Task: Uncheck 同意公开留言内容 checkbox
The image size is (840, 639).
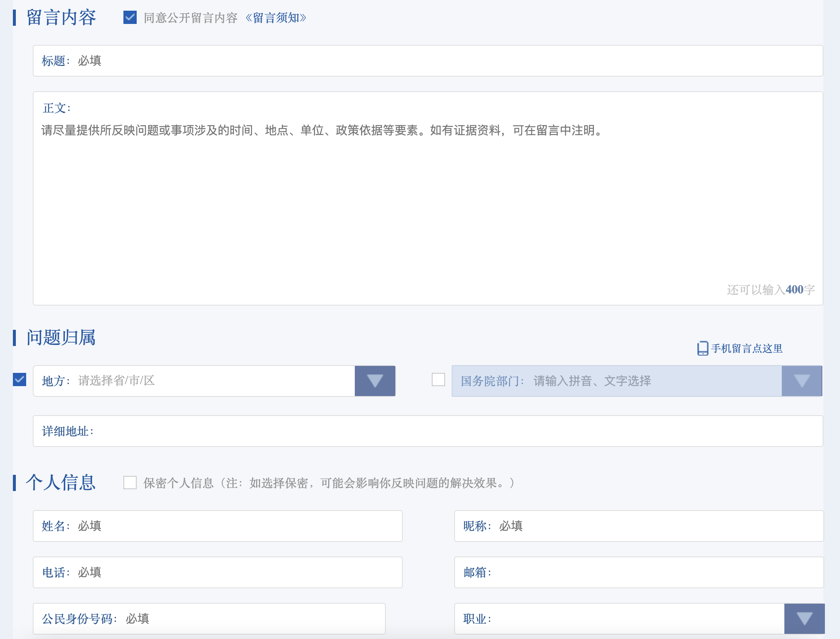Action: 130,18
